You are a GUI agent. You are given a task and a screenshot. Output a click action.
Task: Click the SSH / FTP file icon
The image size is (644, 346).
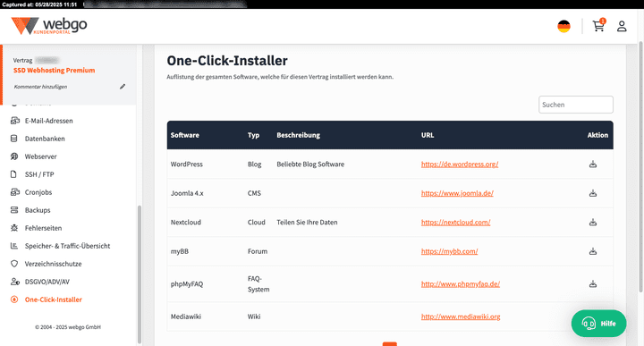coord(13,174)
